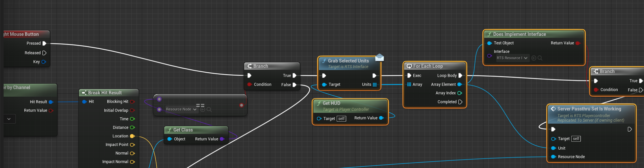Click the Test Object input pin
Viewport: 644px width, 168px height.
point(489,43)
